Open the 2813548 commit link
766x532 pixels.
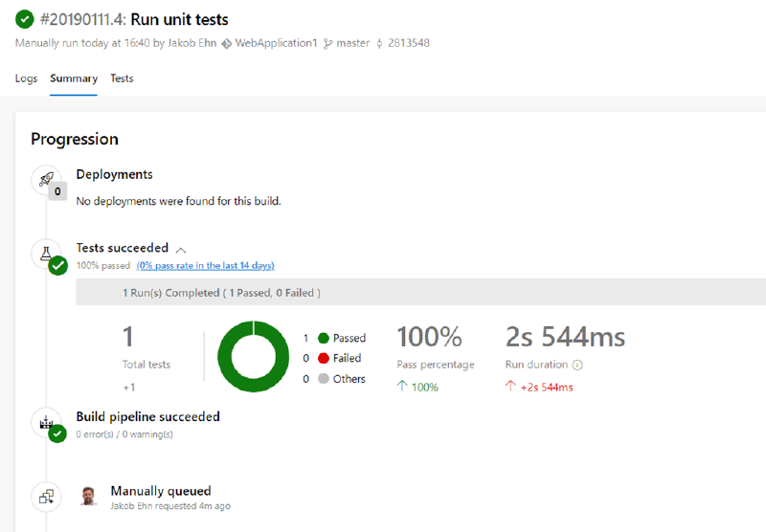click(409, 43)
